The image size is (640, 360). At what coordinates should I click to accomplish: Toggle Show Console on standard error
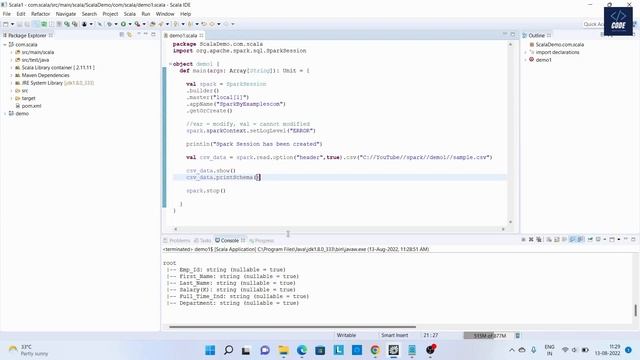580,240
